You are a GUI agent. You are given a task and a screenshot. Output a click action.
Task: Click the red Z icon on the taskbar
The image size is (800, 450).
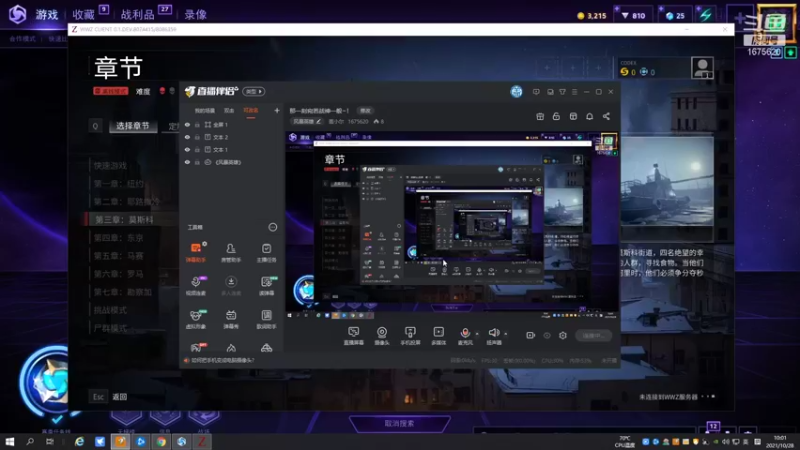(x=202, y=442)
